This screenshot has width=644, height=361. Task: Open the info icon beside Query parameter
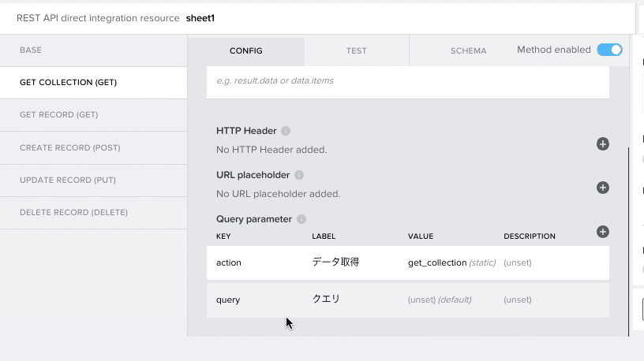(301, 219)
